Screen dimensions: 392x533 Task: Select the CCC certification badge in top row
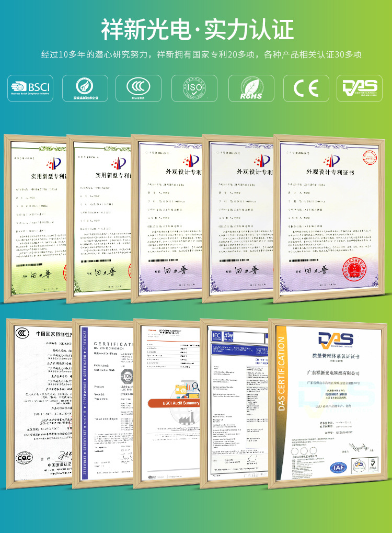139,88
